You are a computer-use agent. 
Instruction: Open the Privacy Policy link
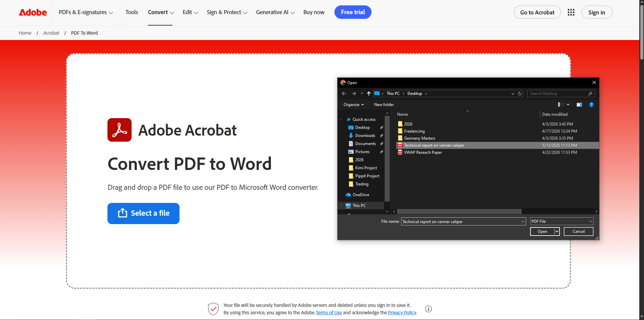point(402,313)
